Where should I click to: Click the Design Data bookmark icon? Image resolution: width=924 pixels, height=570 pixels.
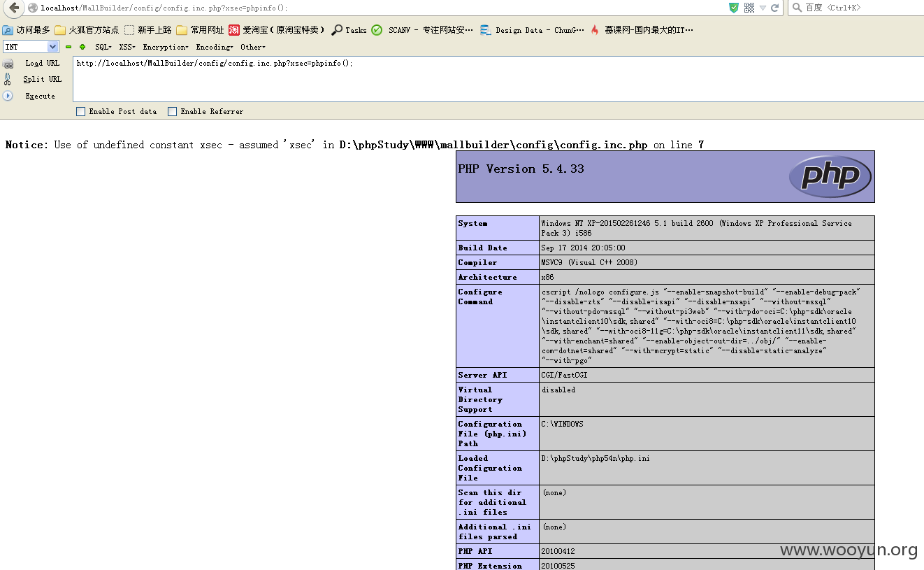pyautogui.click(x=486, y=30)
